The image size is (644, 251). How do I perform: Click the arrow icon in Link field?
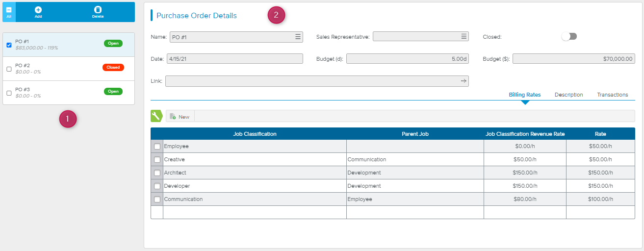[464, 81]
